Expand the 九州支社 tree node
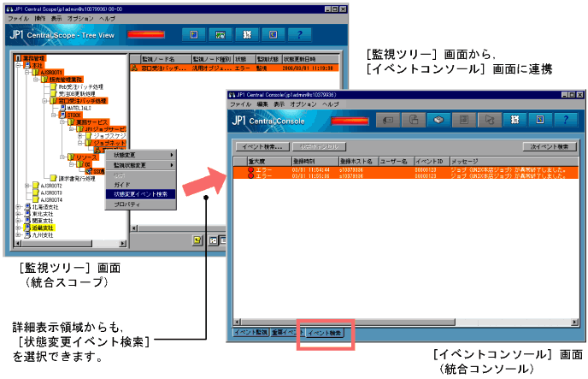 tap(18, 235)
